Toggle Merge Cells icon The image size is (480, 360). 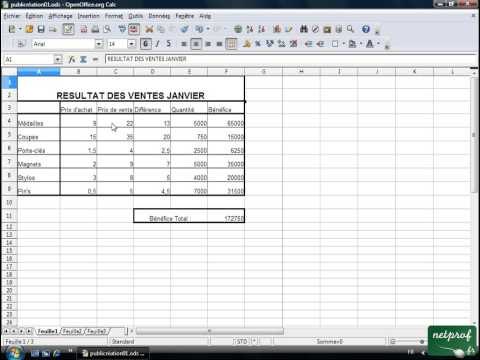click(231, 44)
